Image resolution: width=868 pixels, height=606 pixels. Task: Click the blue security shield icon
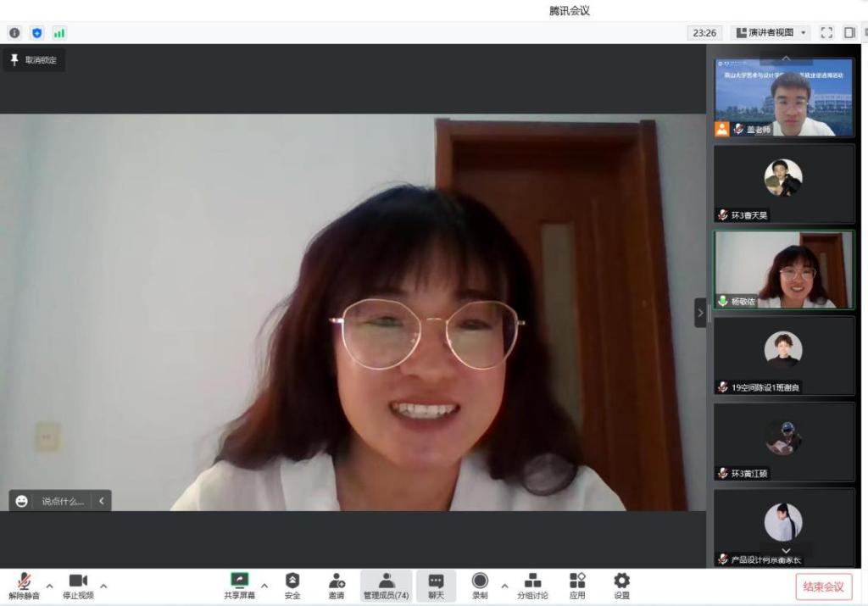36,33
